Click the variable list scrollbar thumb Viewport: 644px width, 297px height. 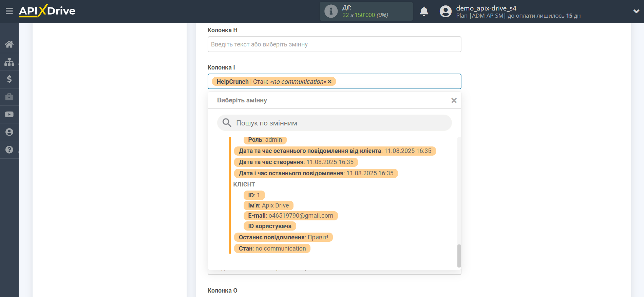459,256
